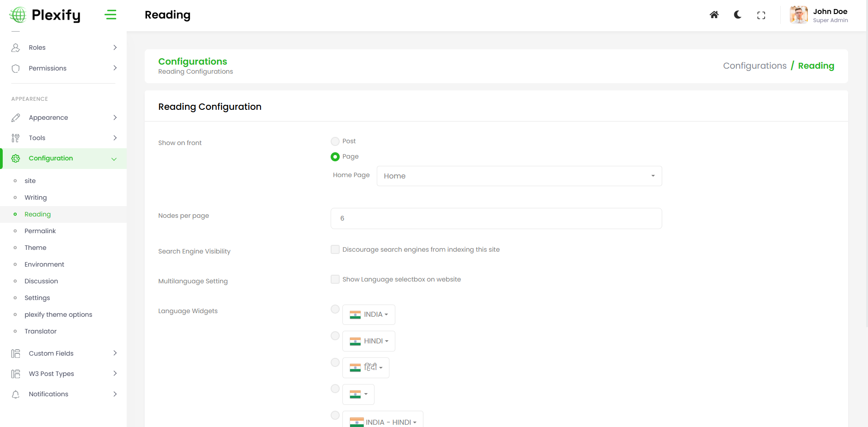The image size is (868, 427).
Task: Check Show Language selectbox on website
Action: click(335, 279)
